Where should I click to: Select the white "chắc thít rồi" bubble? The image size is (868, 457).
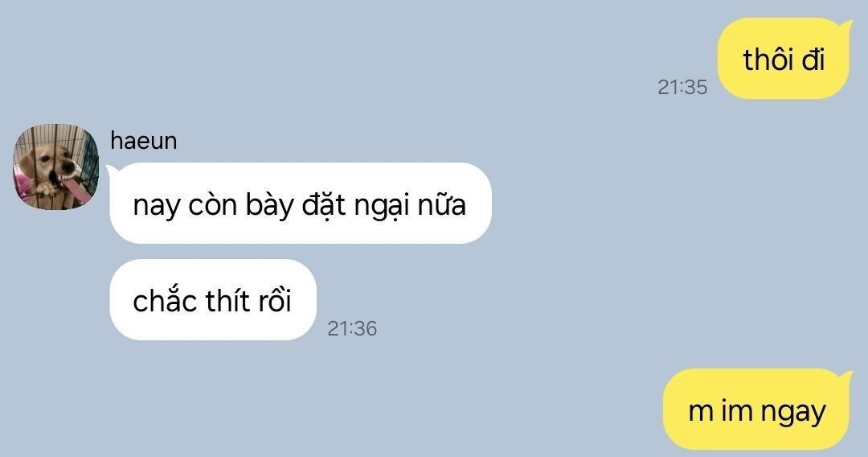click(213, 299)
